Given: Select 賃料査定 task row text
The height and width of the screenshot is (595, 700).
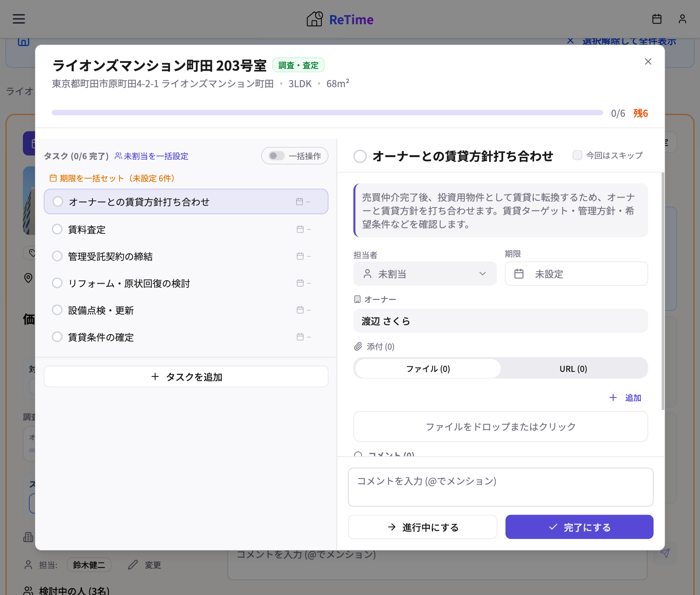Looking at the screenshot, I should [x=87, y=230].
